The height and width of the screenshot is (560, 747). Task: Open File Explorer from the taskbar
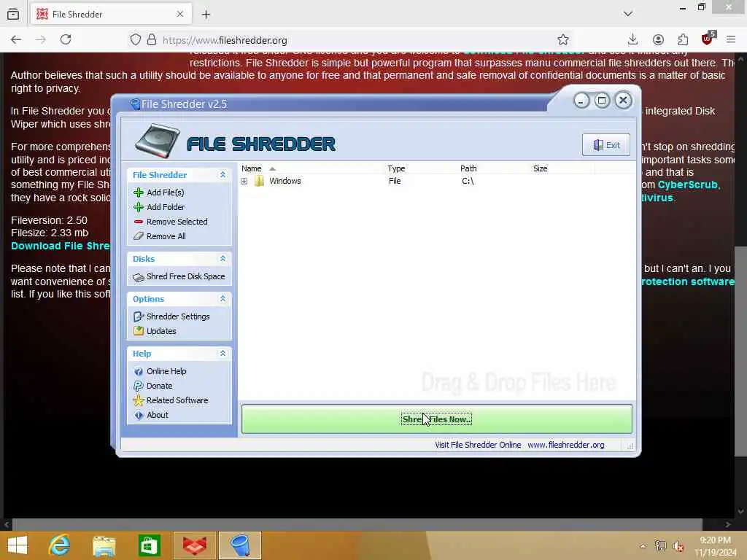(104, 545)
